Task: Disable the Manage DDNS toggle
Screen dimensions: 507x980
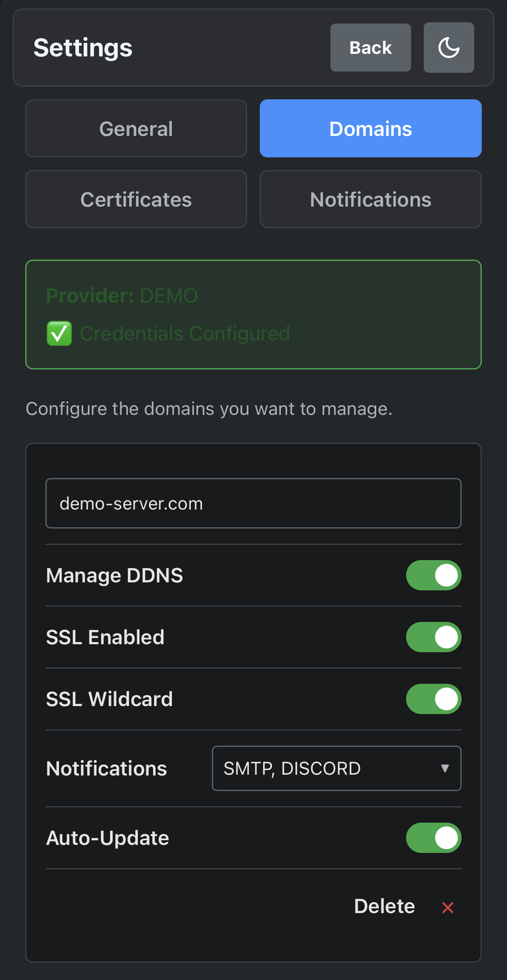Action: point(433,575)
